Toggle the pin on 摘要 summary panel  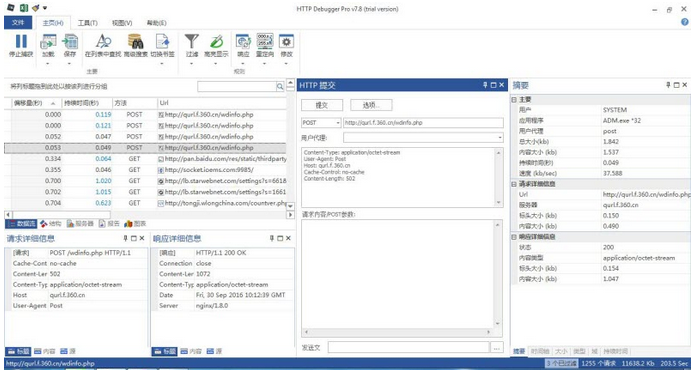tap(668, 85)
